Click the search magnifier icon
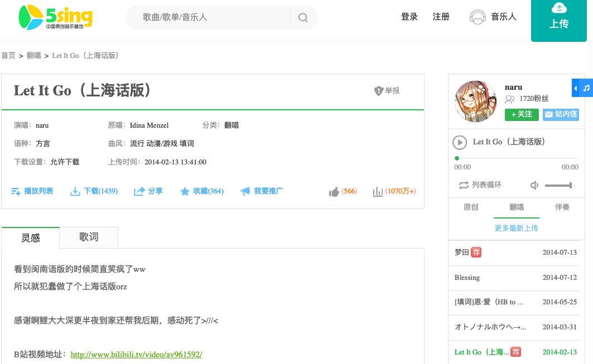Screen dimensions: 593x364 [303, 17]
